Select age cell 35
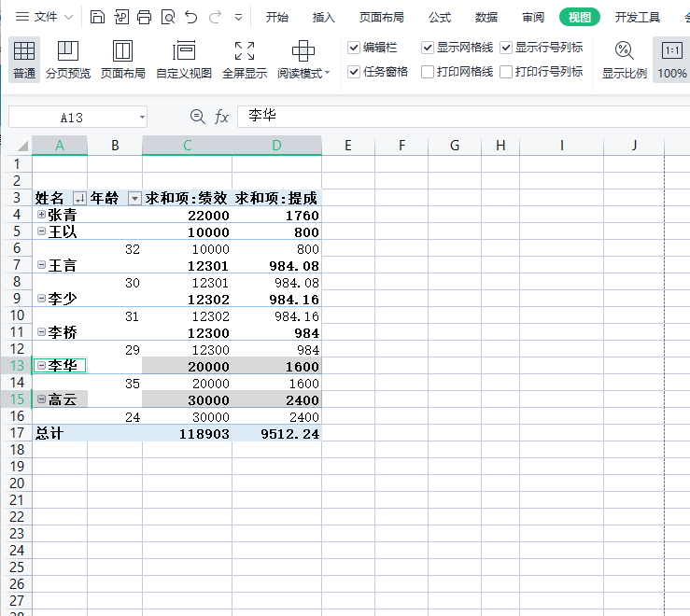690x616 pixels. [115, 384]
